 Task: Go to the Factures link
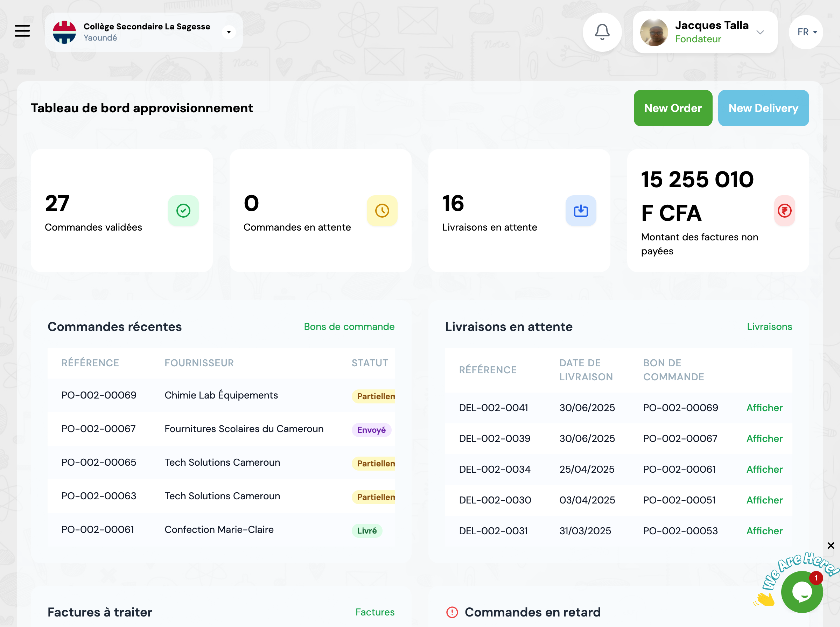374,612
